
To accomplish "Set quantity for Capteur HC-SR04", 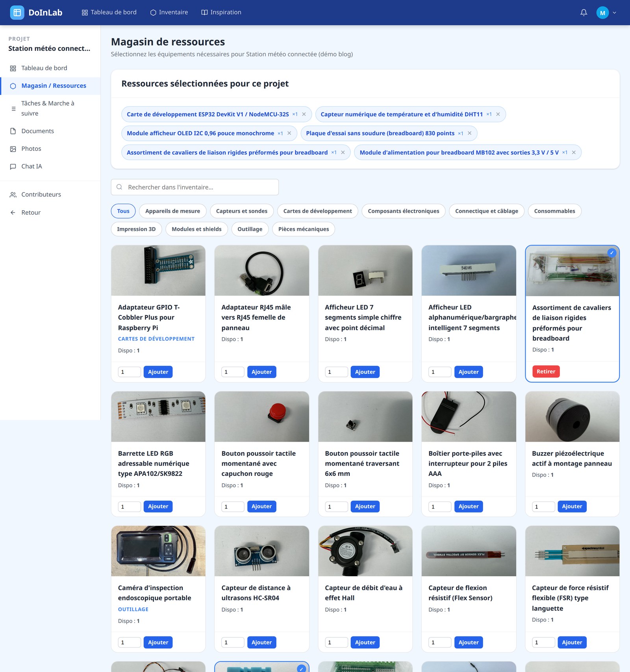I will (233, 642).
